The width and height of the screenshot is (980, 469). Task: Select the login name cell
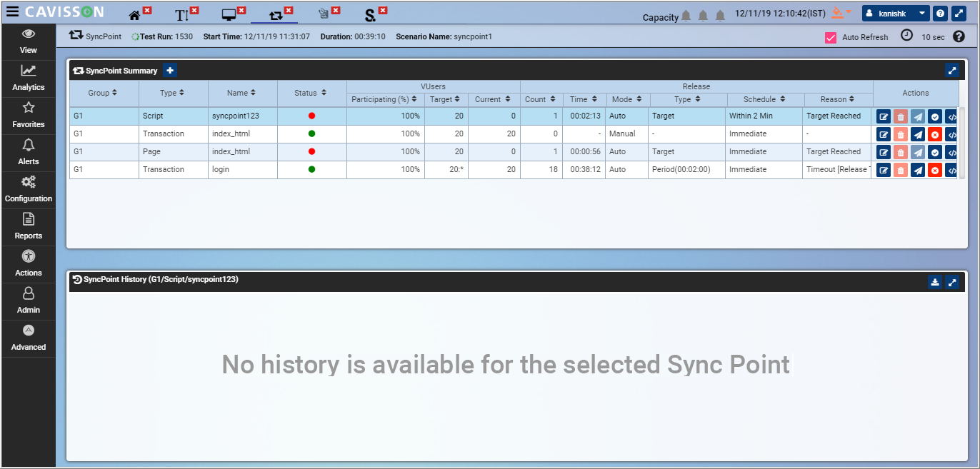242,169
